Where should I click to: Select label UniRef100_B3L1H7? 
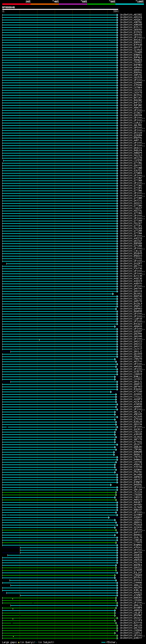131,572
